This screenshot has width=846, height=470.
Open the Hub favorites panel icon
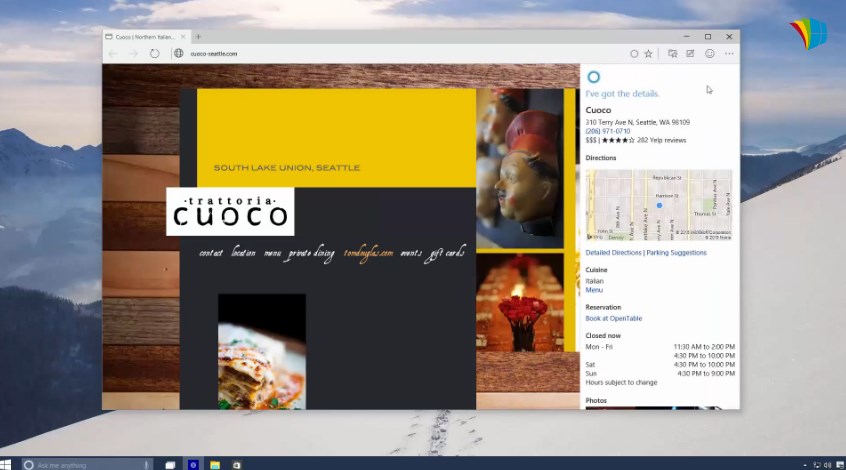[672, 53]
